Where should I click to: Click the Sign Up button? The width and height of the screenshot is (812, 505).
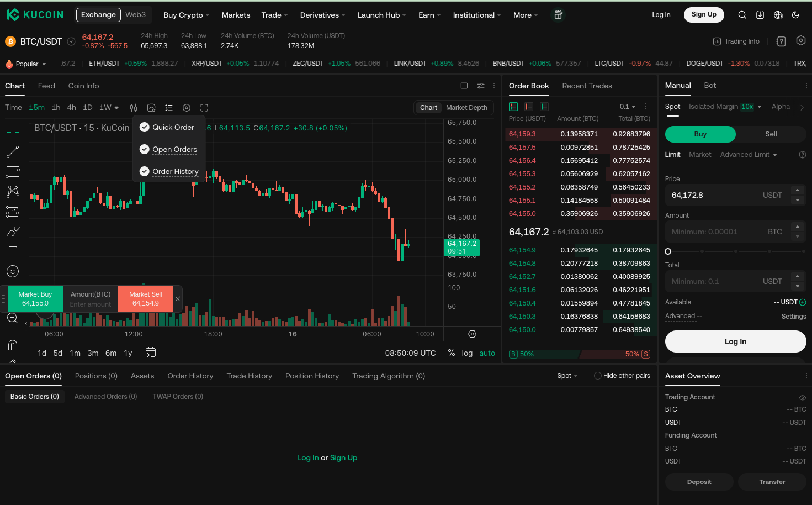(704, 14)
